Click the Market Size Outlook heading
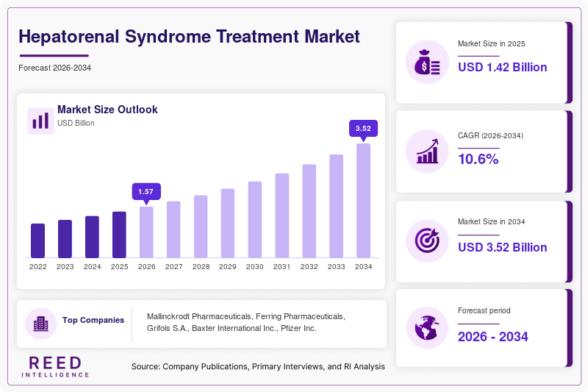588x392 pixels. pos(107,110)
